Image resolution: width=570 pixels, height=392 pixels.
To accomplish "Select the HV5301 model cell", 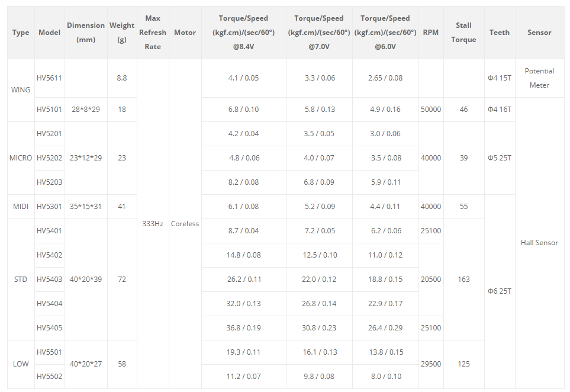I will (49, 207).
